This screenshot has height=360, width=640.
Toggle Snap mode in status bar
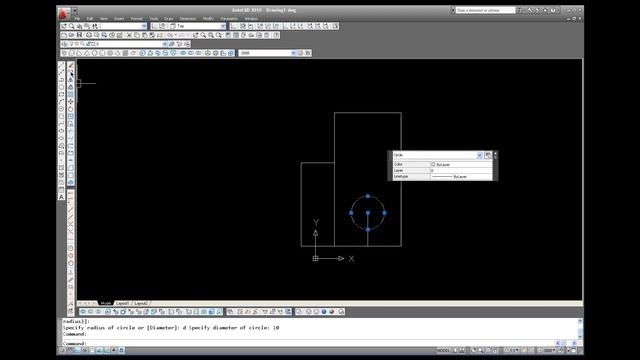pyautogui.click(x=62, y=350)
